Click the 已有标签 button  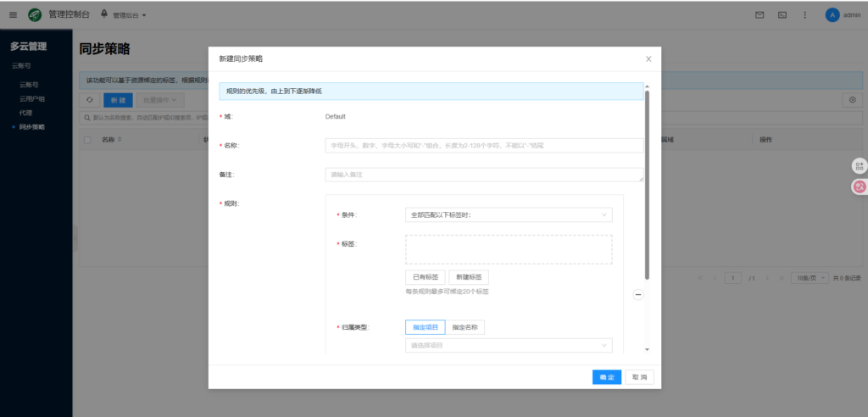coord(425,277)
